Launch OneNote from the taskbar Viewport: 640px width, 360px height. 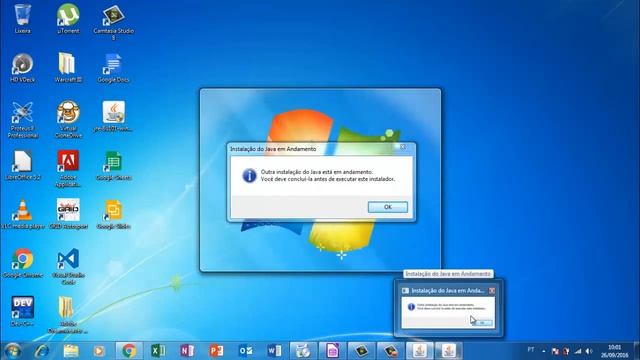tap(187, 351)
